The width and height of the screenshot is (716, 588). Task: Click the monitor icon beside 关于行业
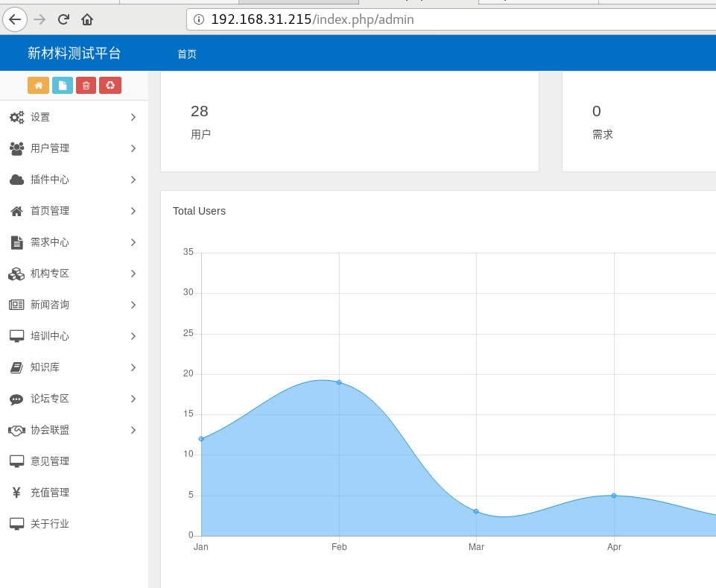pos(17,524)
